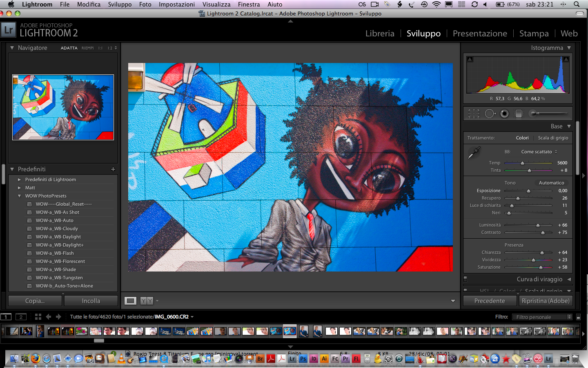588x368 pixels.
Task: Open Adobe Bridge from the Dock
Action: click(260, 359)
